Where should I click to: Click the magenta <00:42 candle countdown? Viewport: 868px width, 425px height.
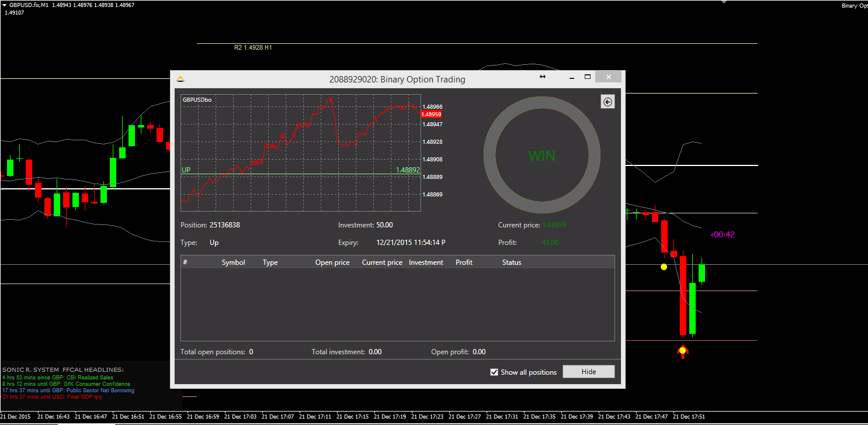(723, 235)
